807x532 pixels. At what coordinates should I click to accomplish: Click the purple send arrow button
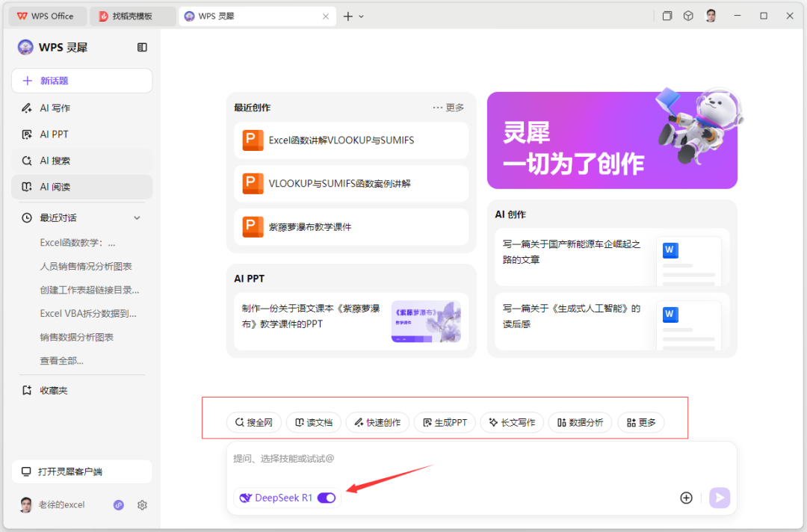tap(720, 498)
